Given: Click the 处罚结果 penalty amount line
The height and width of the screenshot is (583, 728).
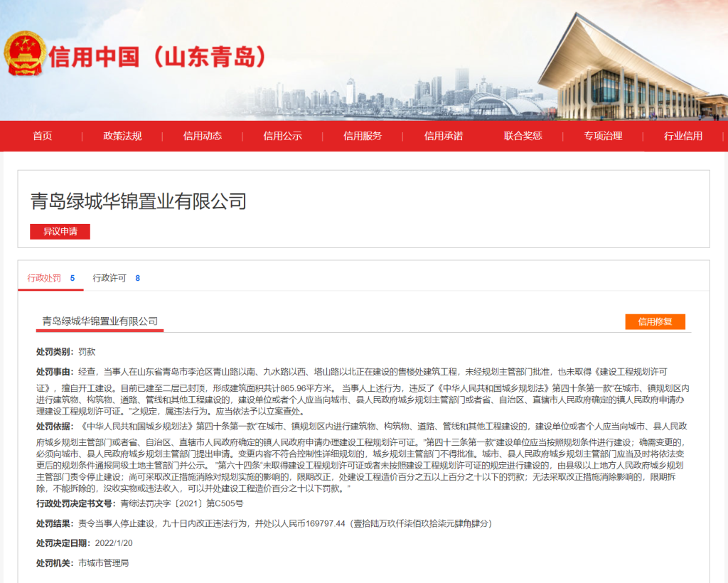Looking at the screenshot, I should (285, 523).
